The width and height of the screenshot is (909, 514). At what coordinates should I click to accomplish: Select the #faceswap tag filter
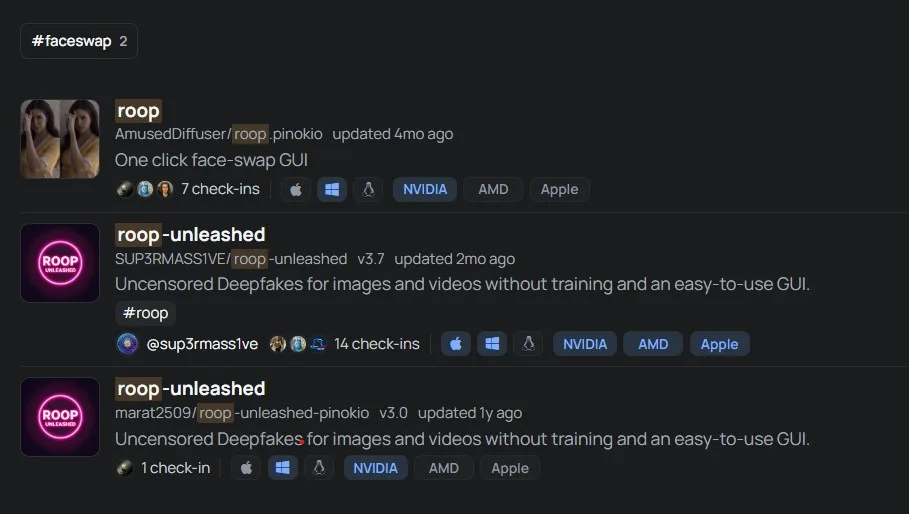tap(79, 41)
